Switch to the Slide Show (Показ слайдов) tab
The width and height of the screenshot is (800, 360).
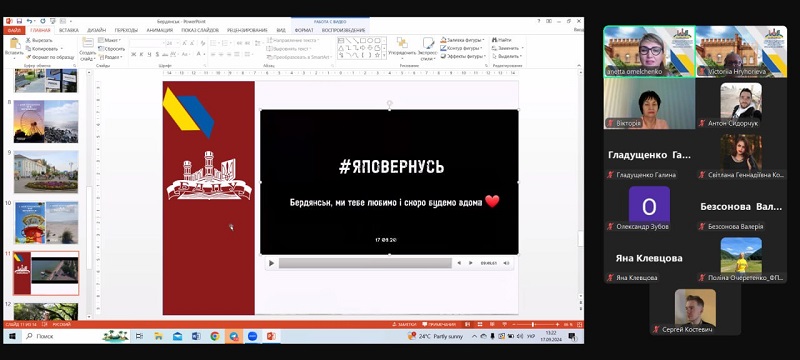tap(199, 31)
